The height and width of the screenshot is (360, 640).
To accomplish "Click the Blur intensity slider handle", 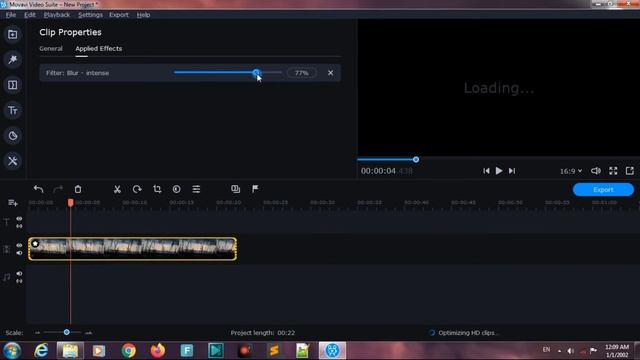I will coord(256,72).
